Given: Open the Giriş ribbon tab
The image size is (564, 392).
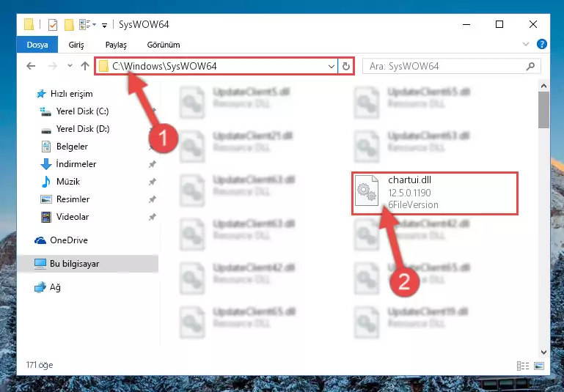Looking at the screenshot, I should (x=76, y=45).
